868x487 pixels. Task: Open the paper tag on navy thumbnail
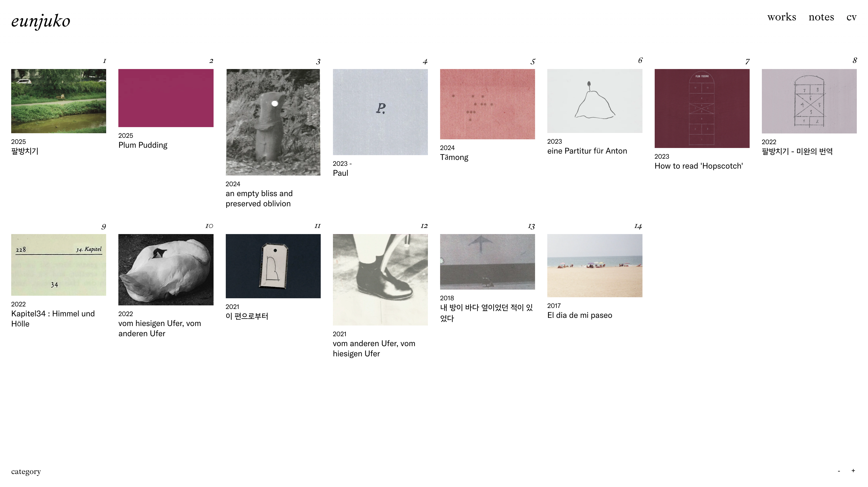(273, 266)
